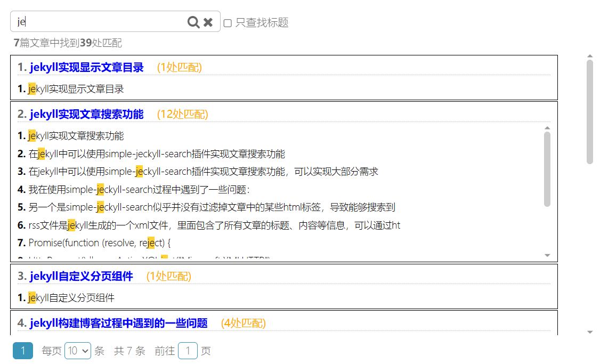Click inner match list scroll-down arrow
Screen dimensions: 600x364
[547, 256]
